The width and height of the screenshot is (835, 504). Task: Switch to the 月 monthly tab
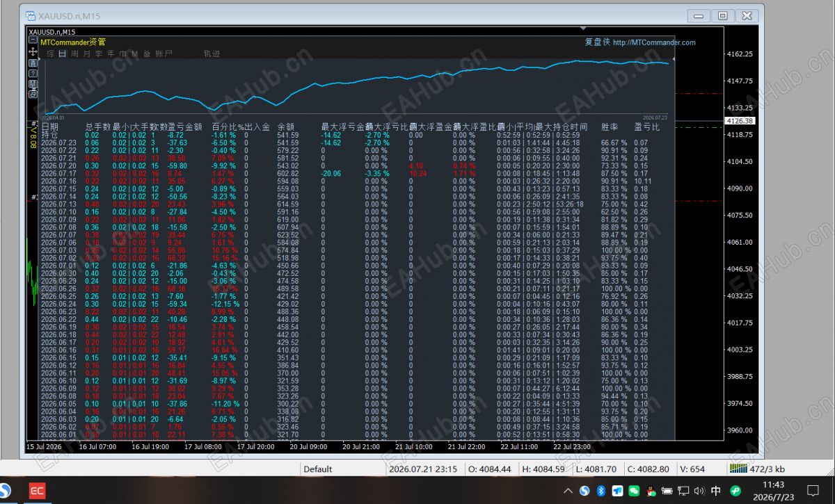pyautogui.click(x=87, y=54)
